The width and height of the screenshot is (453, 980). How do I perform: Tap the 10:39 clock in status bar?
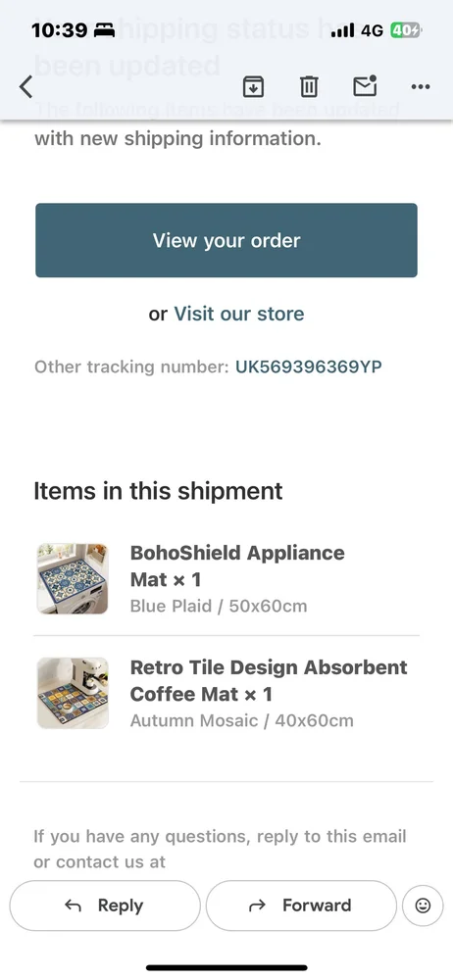point(60,30)
